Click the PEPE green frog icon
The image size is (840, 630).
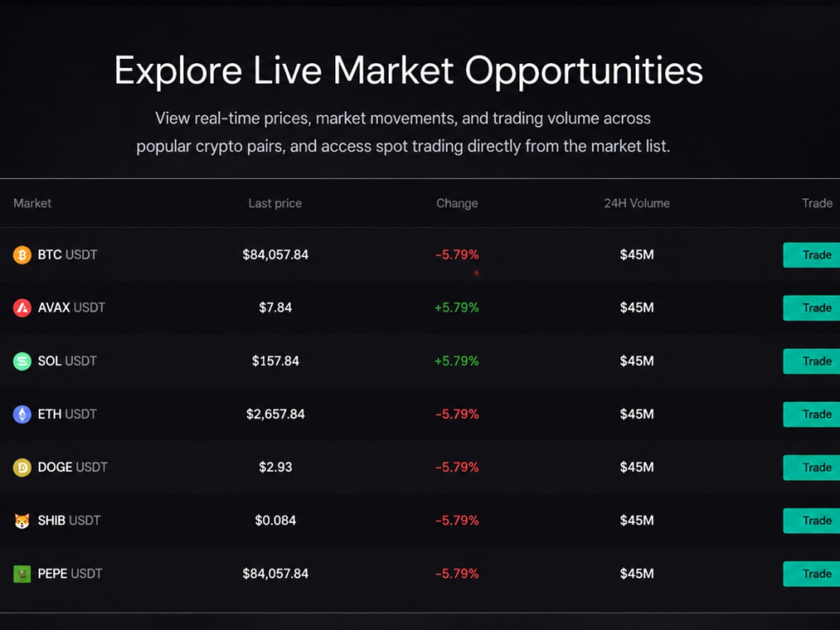click(x=22, y=574)
